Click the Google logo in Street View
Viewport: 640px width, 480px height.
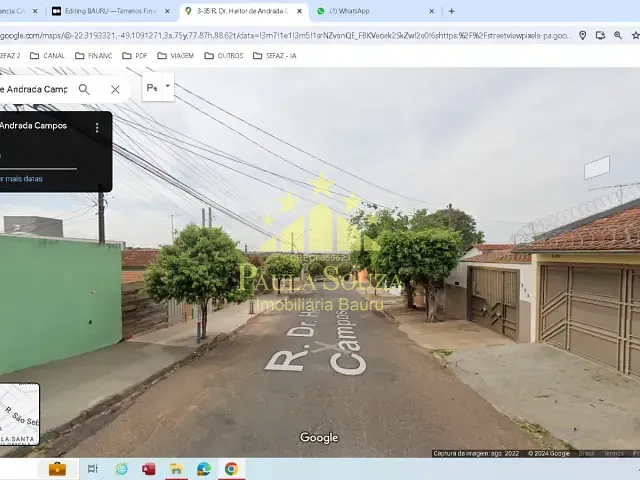(x=319, y=438)
